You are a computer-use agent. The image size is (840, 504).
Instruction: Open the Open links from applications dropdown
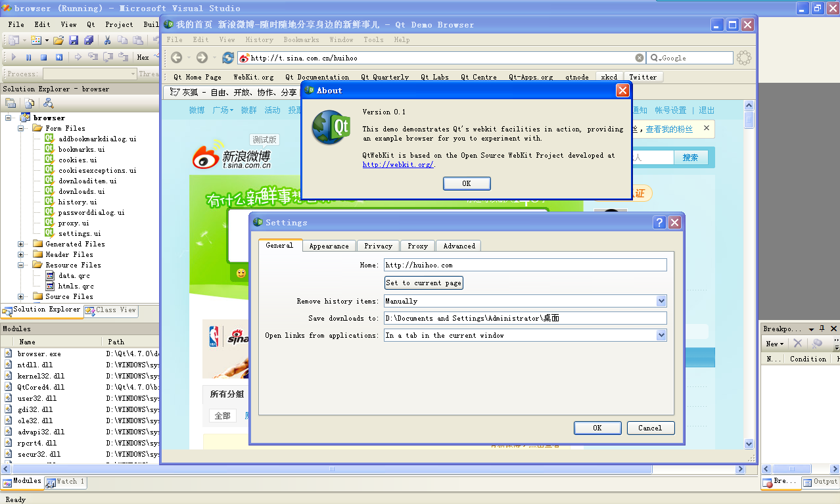(x=661, y=335)
